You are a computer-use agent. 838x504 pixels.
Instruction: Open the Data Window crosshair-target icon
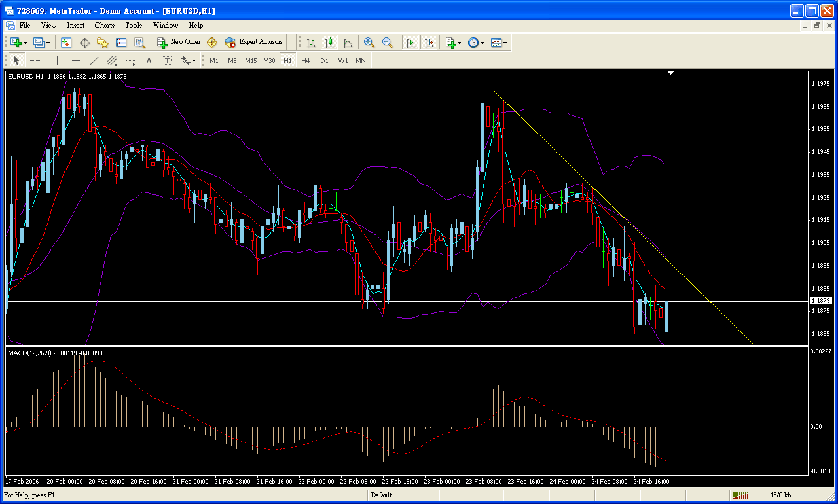[x=84, y=42]
